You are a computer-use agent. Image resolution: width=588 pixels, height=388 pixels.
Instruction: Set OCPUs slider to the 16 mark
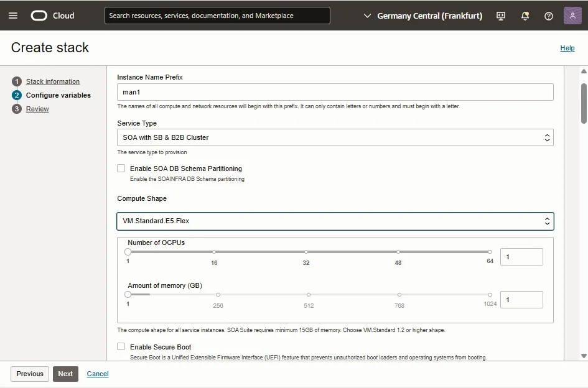click(214, 252)
